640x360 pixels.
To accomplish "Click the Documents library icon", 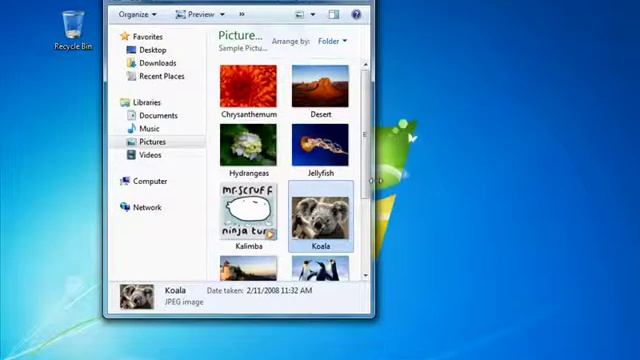I will [131, 116].
